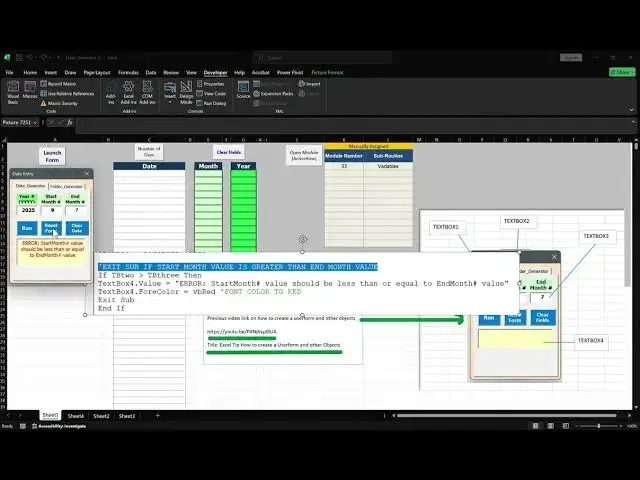Click the sheet's Clear Fields button
Screen dimensions: 640x480
coord(229,152)
